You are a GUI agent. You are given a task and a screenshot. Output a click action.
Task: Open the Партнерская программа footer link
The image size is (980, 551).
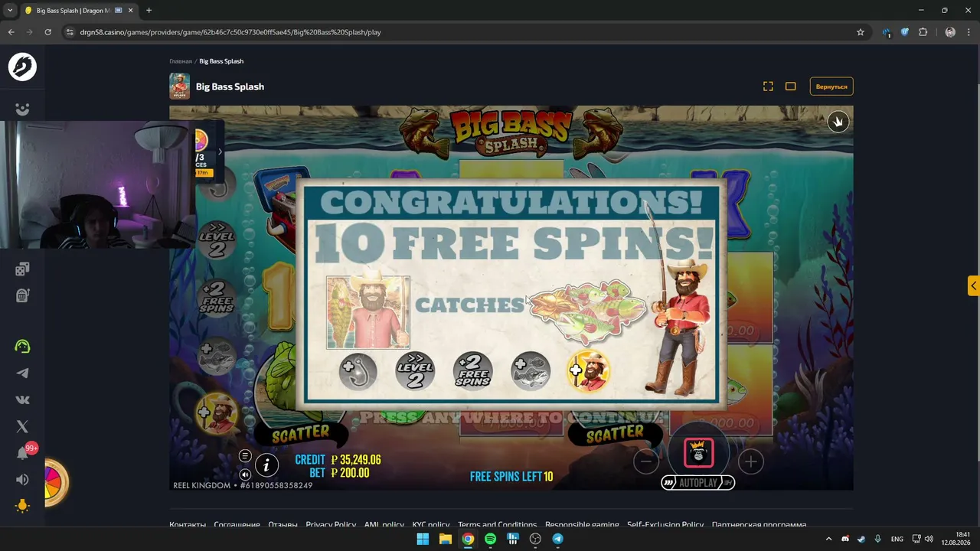[x=759, y=525]
